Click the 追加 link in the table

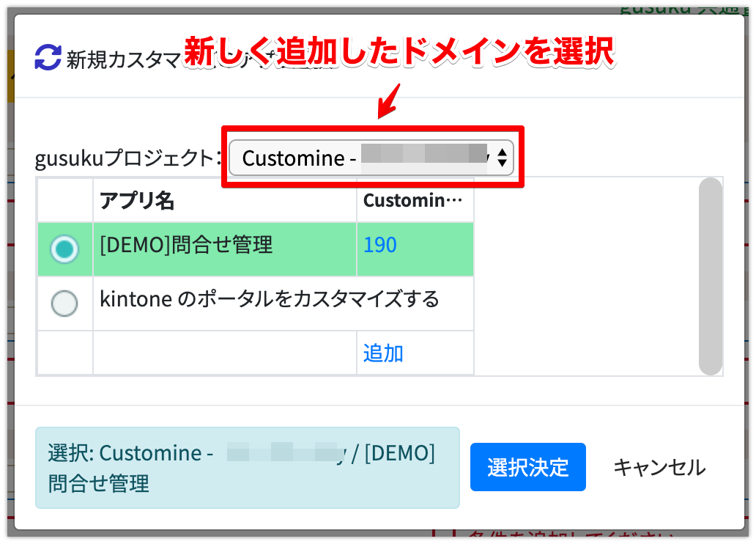pos(383,353)
